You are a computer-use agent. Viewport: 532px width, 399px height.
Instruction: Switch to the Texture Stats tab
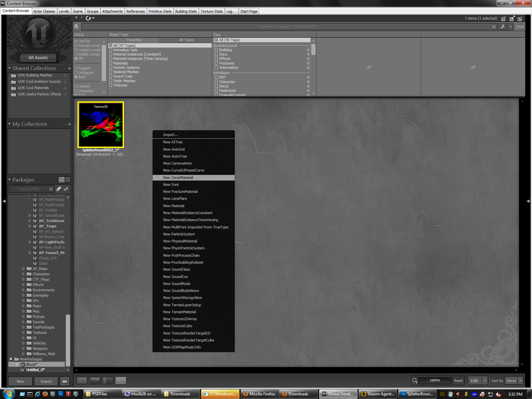211,11
